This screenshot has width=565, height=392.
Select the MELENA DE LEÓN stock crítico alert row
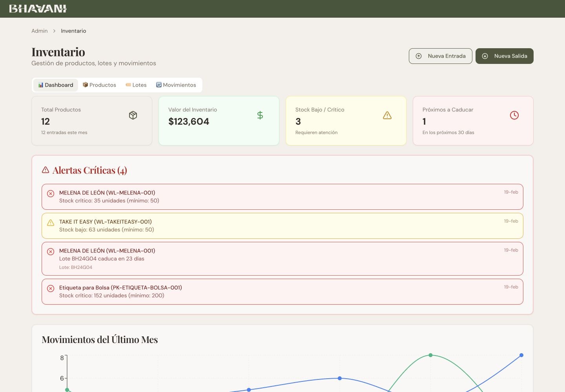(x=282, y=197)
